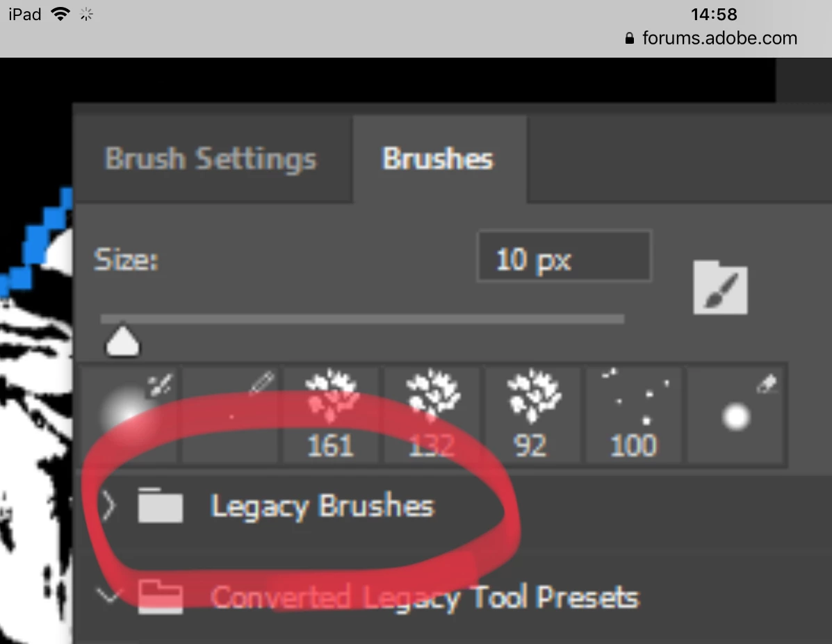The height and width of the screenshot is (644, 832).
Task: Select the pencil brush preset thumbnail
Action: [230, 414]
